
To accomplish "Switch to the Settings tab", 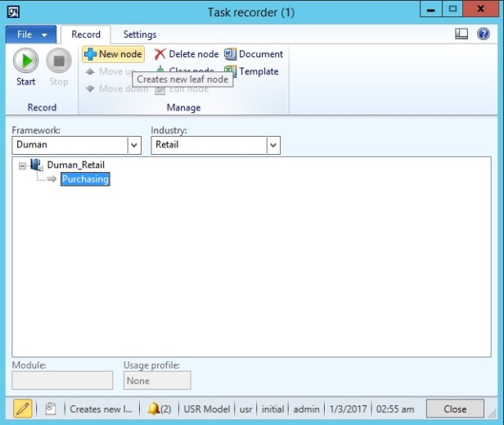I will pos(140,34).
